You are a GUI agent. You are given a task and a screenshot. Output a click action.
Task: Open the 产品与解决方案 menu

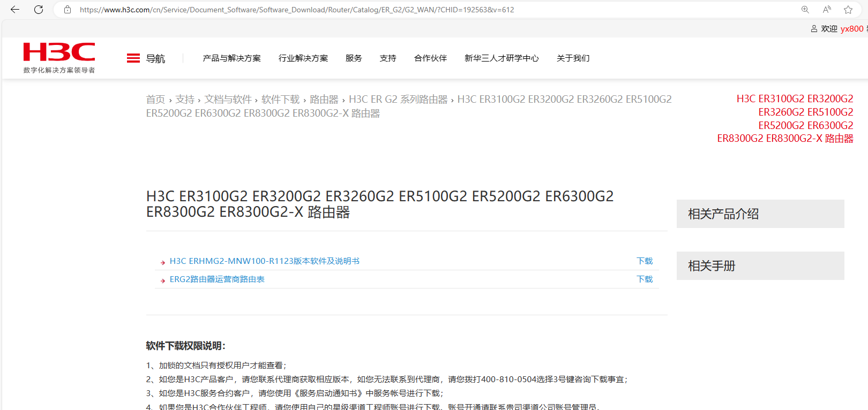tap(232, 58)
